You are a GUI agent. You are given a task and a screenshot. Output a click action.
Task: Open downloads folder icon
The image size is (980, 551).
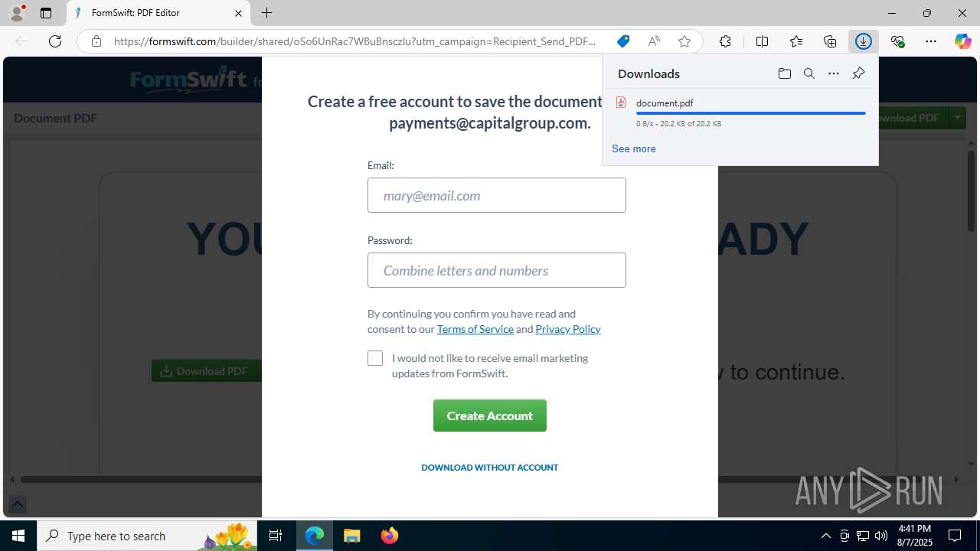pyautogui.click(x=784, y=73)
